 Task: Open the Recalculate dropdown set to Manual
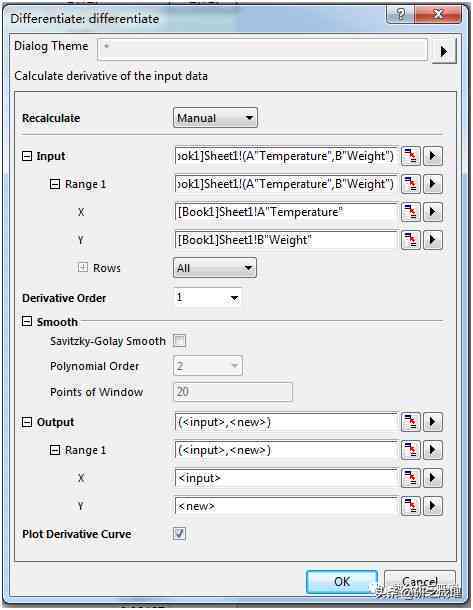click(215, 118)
